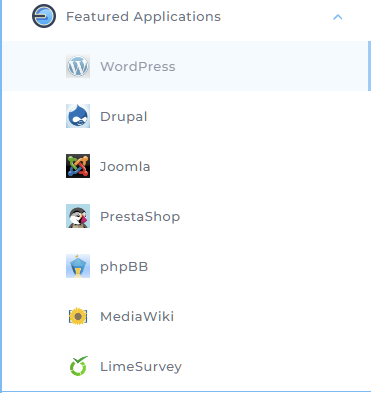Open the Drupal application link
371x393 pixels.
coord(124,117)
